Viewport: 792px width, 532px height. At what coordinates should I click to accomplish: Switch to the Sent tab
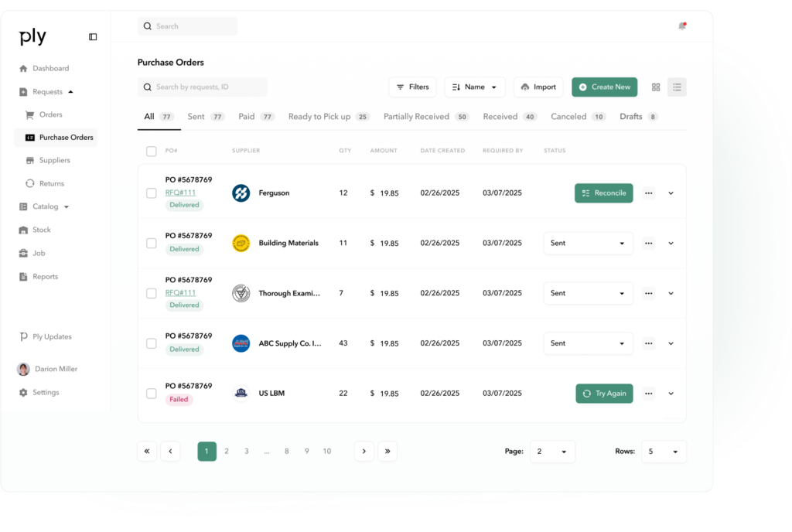pyautogui.click(x=206, y=117)
